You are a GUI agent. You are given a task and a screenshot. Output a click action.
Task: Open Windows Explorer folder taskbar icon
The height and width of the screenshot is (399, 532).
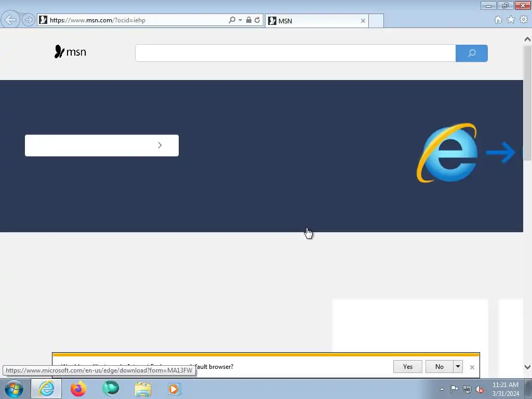pyautogui.click(x=143, y=389)
